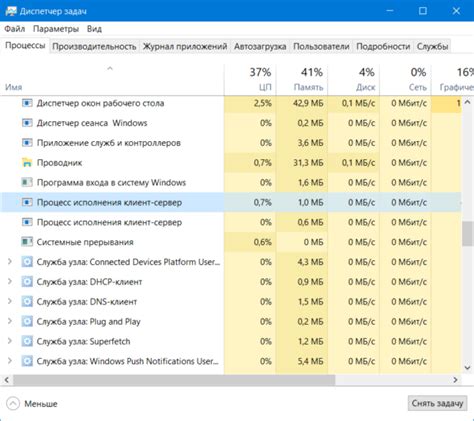474x421 pixels.
Task: Click icon of Системные прерывания
Action: point(27,242)
